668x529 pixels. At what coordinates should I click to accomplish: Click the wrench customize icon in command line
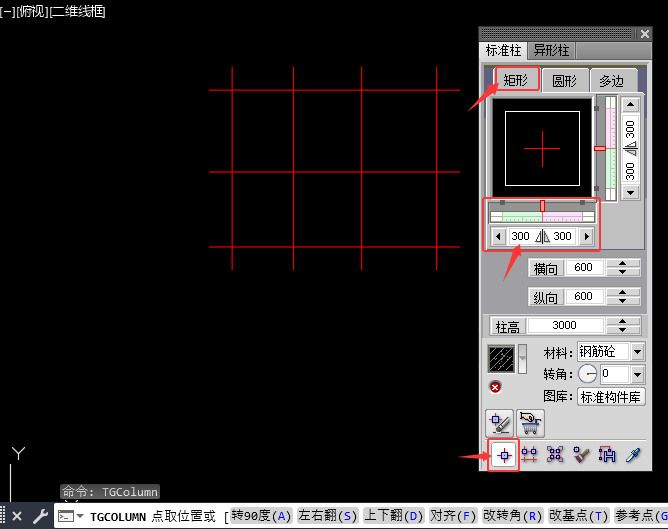point(40,517)
